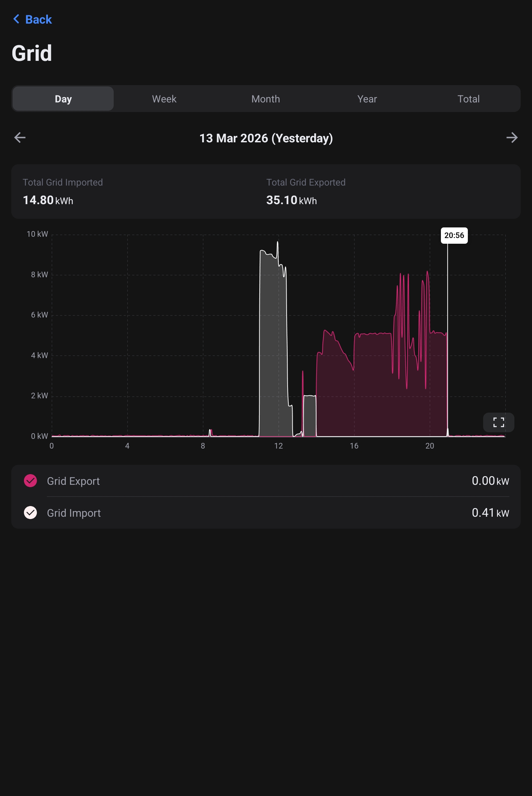Click the Grid page title

click(x=32, y=53)
